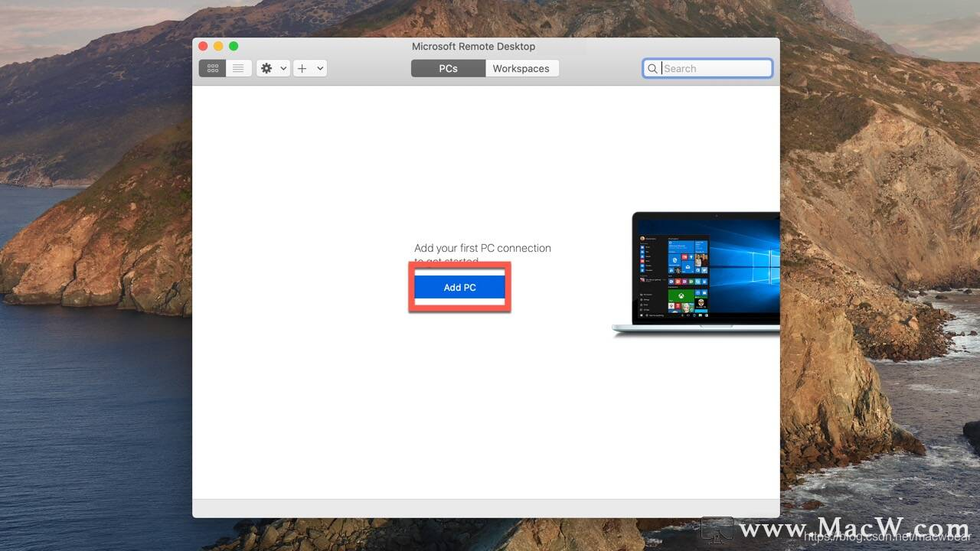The width and height of the screenshot is (980, 551).
Task: Select the PCs tab
Action: tap(448, 68)
